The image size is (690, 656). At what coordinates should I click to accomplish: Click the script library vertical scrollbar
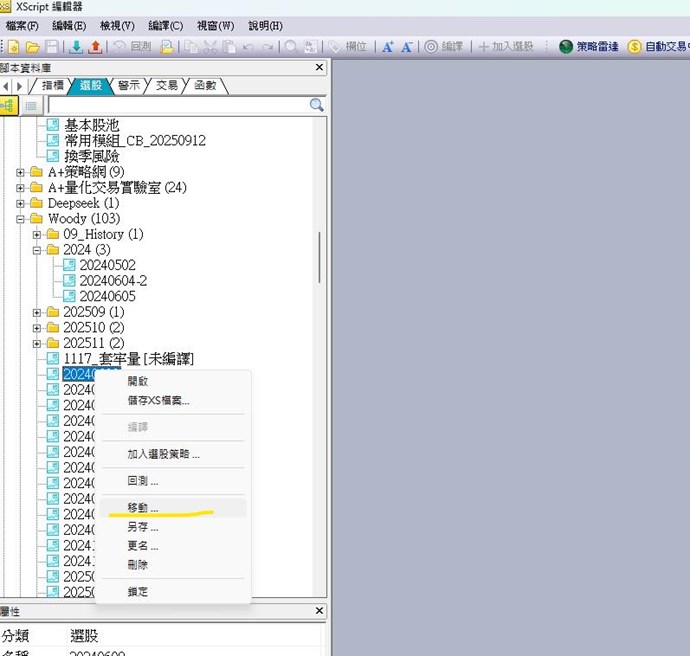pos(320,256)
